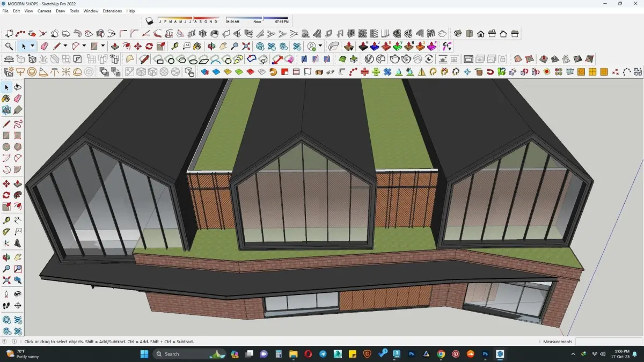
Task: Click the taskbar Search box
Action: point(188,354)
